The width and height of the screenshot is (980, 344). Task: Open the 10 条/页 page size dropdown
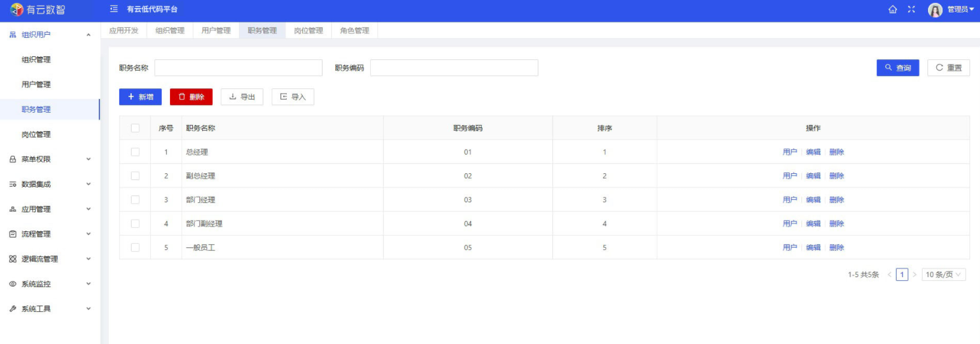click(x=943, y=275)
